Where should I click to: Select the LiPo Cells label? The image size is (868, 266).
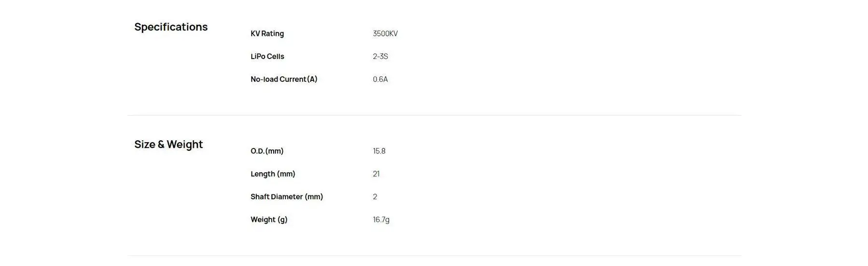267,57
